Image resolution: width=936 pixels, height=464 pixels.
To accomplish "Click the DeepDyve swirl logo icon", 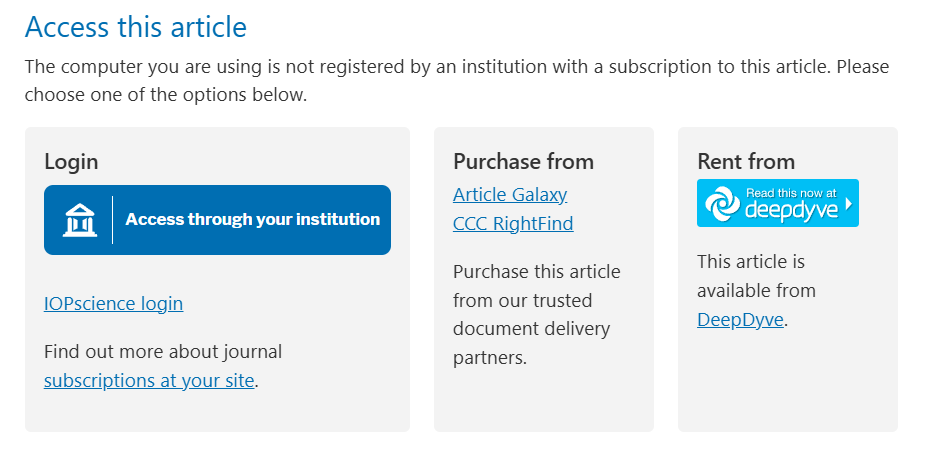I will [722, 203].
